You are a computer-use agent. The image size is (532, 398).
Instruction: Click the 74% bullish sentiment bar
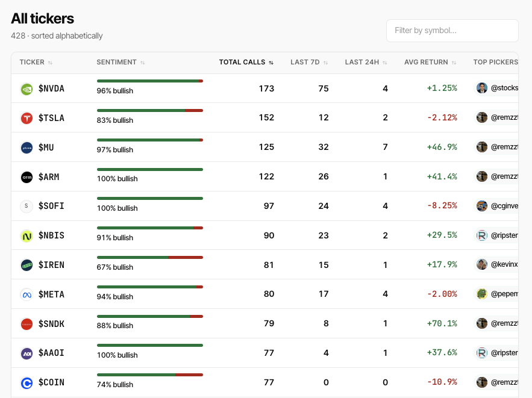[x=149, y=375]
